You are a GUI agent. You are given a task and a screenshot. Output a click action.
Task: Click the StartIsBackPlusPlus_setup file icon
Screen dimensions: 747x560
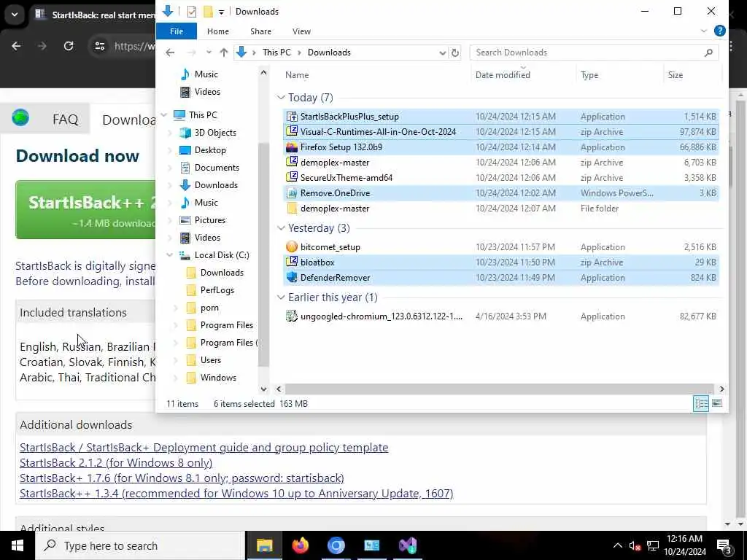click(x=292, y=117)
